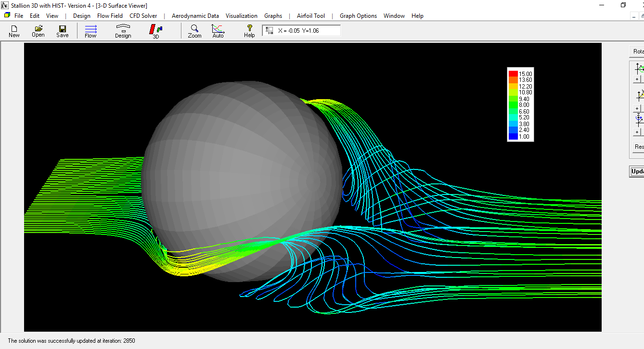Rotate model about Z axis using rotation icon
The height and width of the screenshot is (349, 644).
click(x=638, y=119)
